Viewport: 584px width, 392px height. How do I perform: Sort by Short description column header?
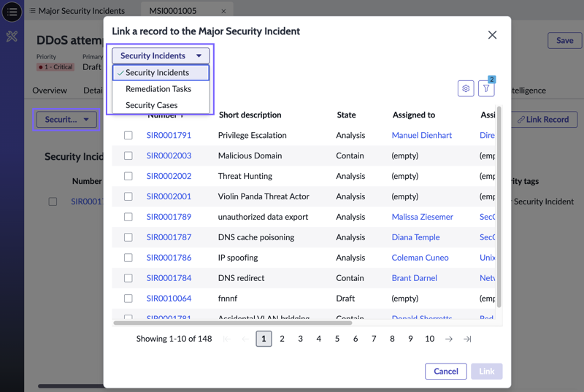click(x=250, y=115)
